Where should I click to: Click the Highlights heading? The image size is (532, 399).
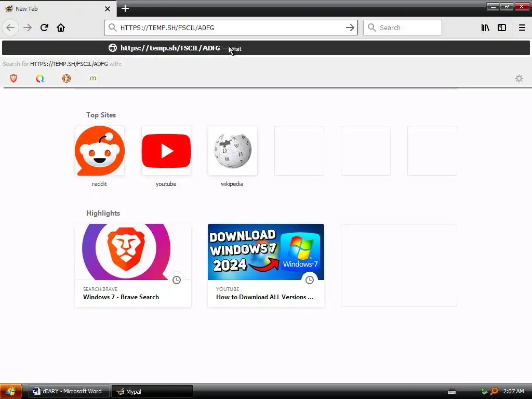103,213
